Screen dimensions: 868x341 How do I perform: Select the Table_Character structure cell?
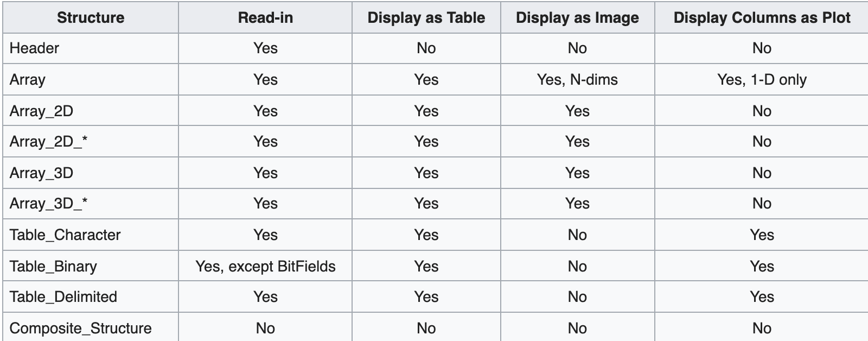tap(91, 235)
